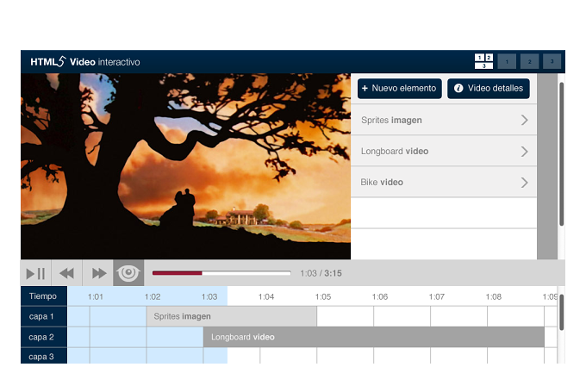Rewind the video with the back arrows
586x392 pixels.
pyautogui.click(x=67, y=273)
